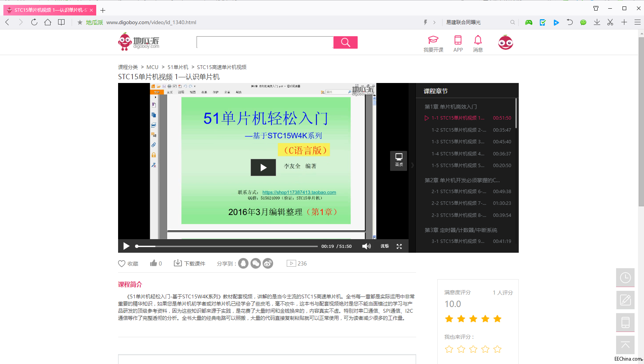Image resolution: width=644 pixels, height=364 pixels.
Task: Collapse the course chapter panel arrow
Action: tap(412, 165)
